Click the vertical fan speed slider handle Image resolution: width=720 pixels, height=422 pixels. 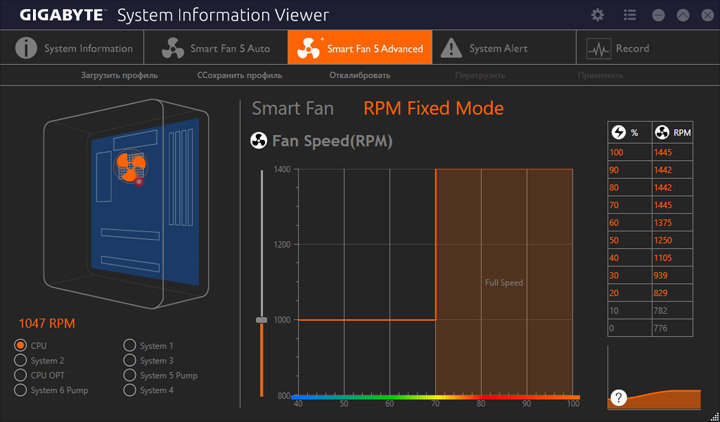click(x=262, y=320)
